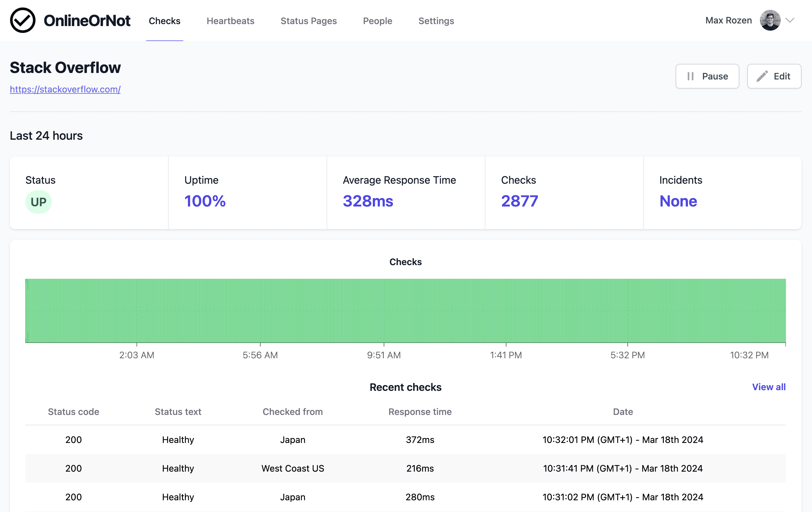Click the Status code column header
Image resolution: width=812 pixels, height=512 pixels.
(x=74, y=411)
